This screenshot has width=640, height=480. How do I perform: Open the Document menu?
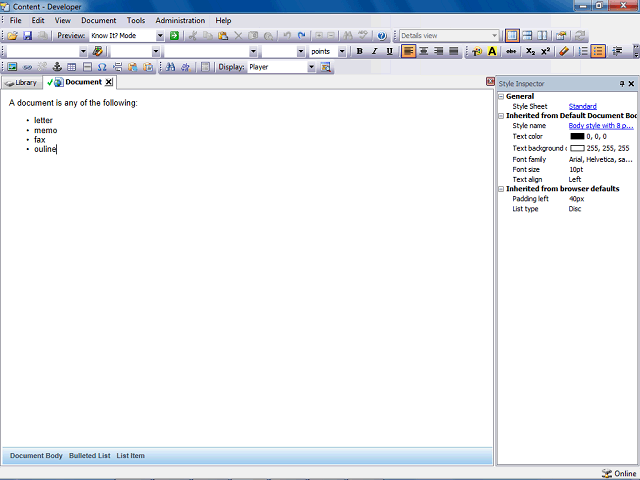click(98, 20)
